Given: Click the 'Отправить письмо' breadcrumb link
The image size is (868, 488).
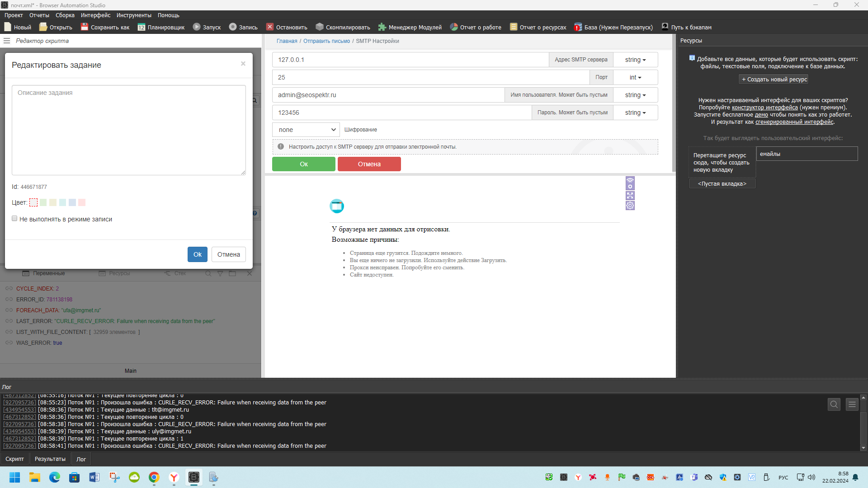Looking at the screenshot, I should coord(326,41).
